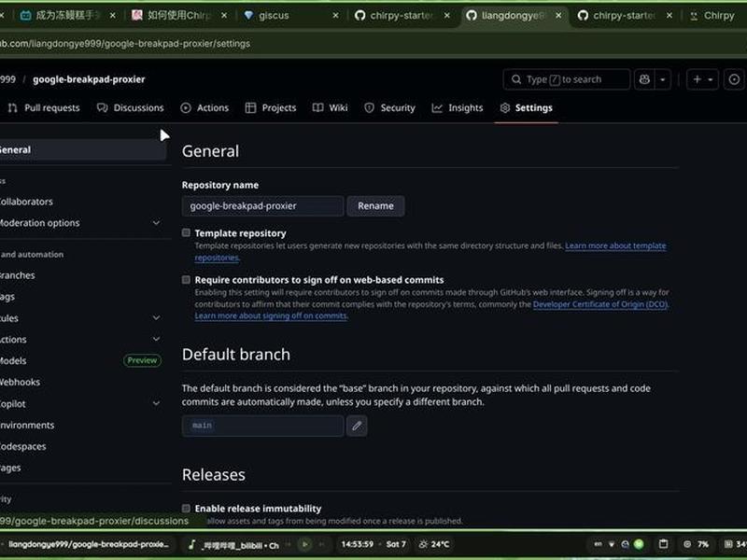Click google-breakpad-proxier repository name link
747x560 pixels.
pyautogui.click(x=89, y=79)
